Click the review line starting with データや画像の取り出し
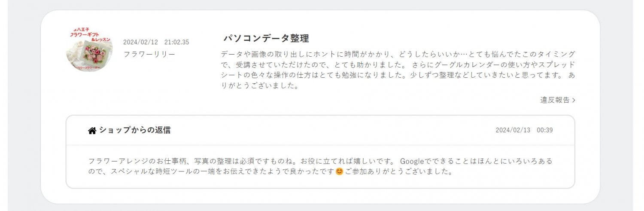 pyautogui.click(x=398, y=54)
